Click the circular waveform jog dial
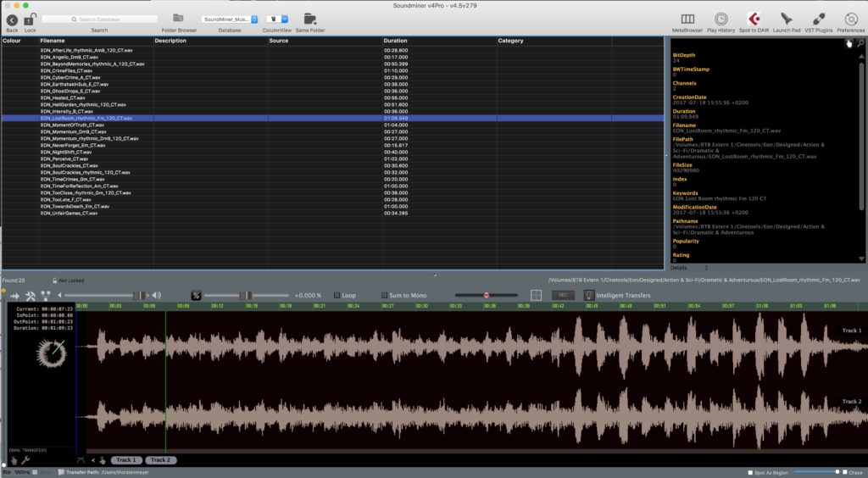 tap(52, 353)
